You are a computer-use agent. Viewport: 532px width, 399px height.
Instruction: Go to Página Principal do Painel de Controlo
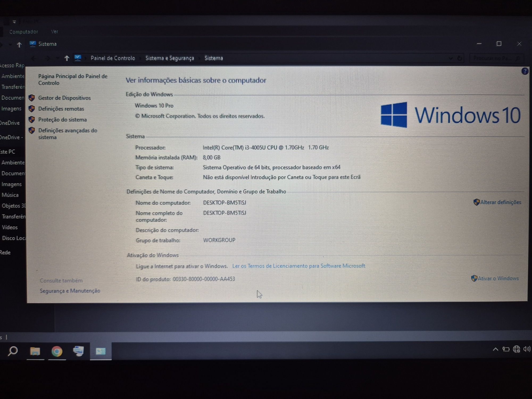point(73,80)
